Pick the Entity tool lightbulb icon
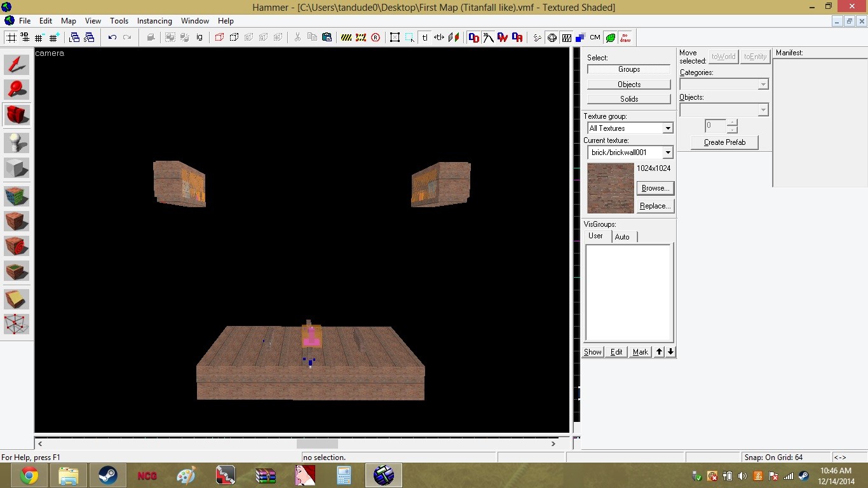 pyautogui.click(x=17, y=142)
